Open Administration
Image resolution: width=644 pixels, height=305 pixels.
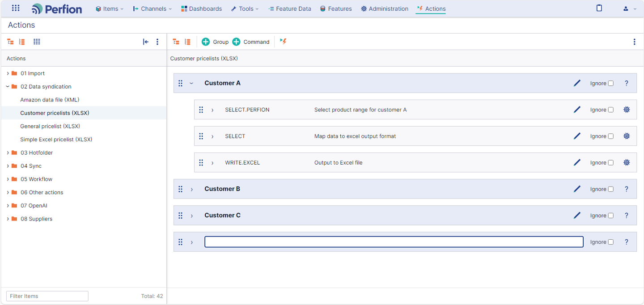click(385, 8)
